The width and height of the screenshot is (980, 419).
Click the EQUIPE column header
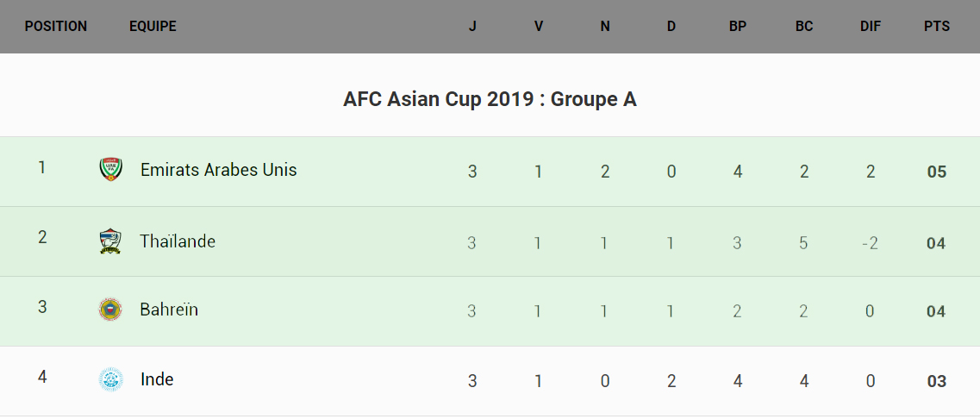[153, 27]
